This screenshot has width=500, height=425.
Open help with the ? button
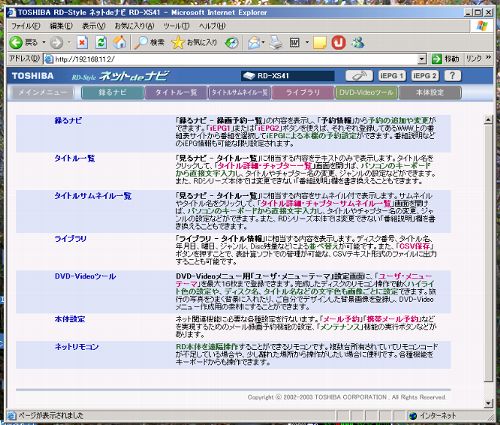[452, 76]
